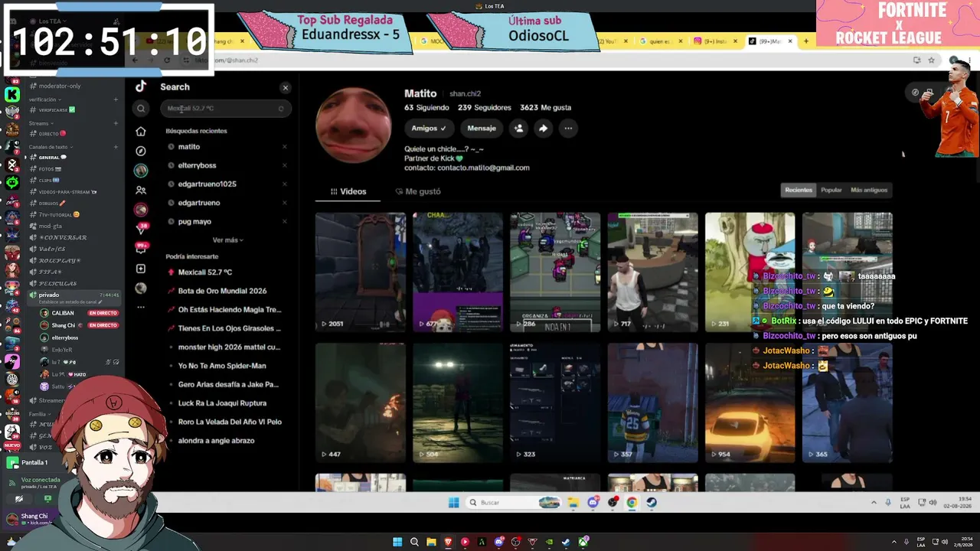The image size is (980, 551).
Task: Select recent search 'matito'
Action: 189,146
